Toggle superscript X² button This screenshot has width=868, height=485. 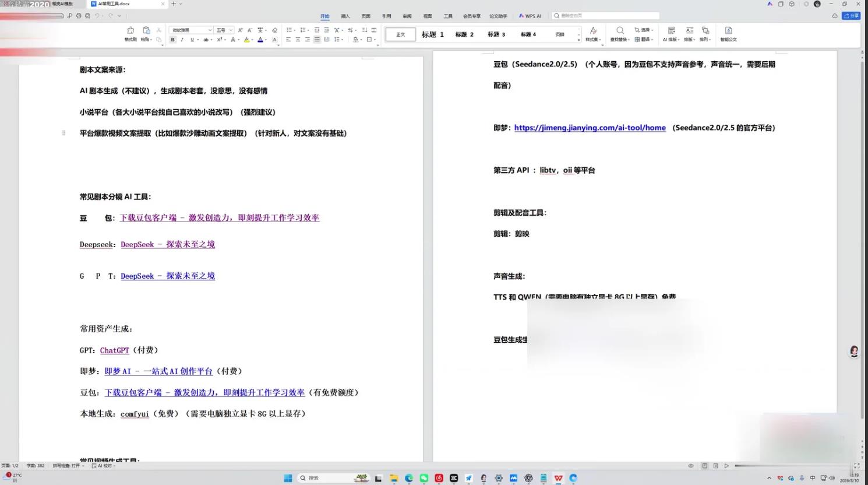coord(220,40)
